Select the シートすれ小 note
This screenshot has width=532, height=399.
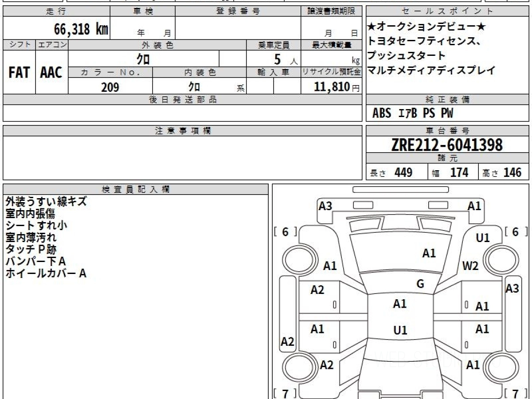[36, 225]
